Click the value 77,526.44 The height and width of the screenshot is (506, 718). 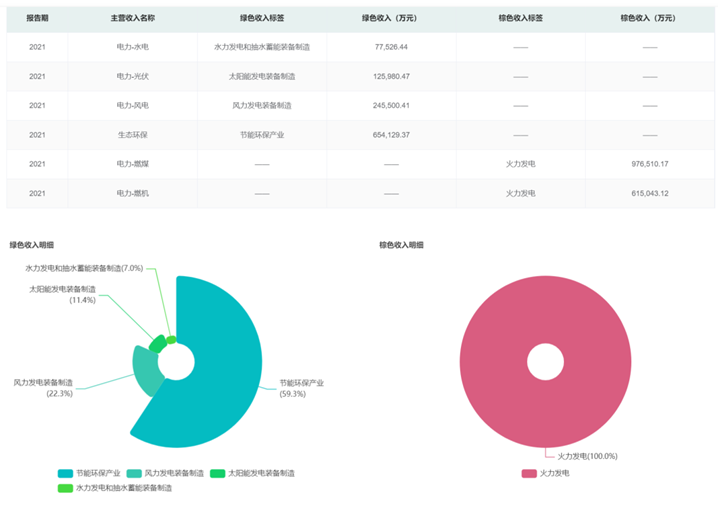[391, 47]
